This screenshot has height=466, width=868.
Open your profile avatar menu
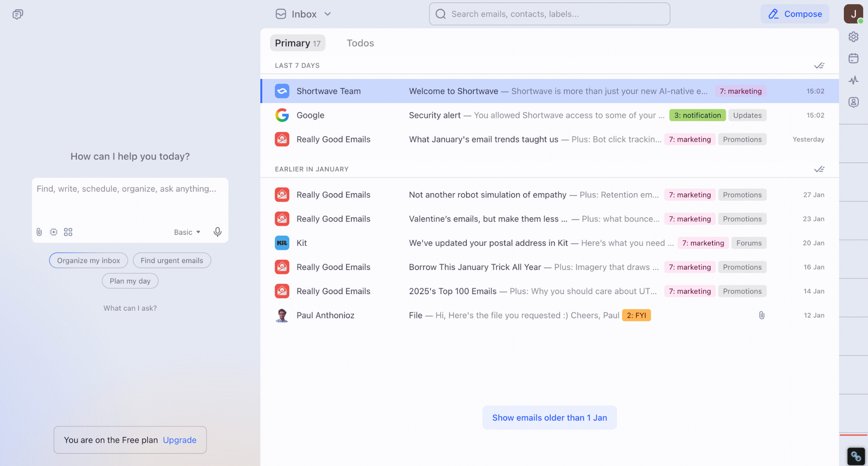click(x=853, y=14)
